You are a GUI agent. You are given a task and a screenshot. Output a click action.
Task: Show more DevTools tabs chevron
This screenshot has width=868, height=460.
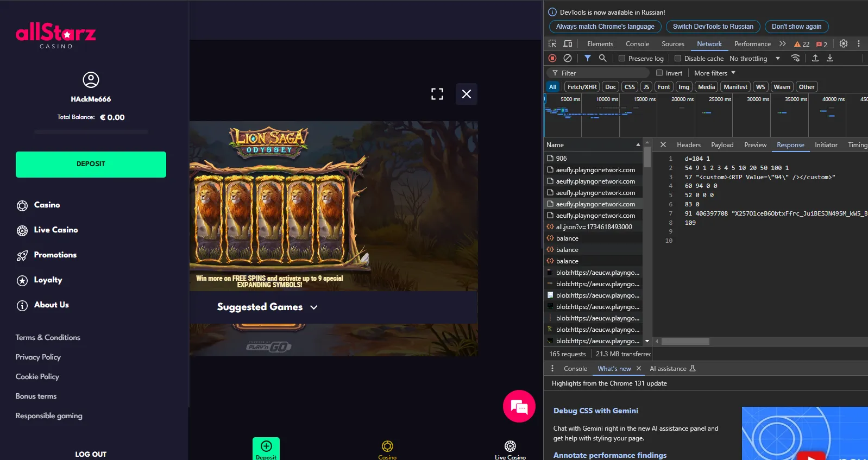(782, 43)
